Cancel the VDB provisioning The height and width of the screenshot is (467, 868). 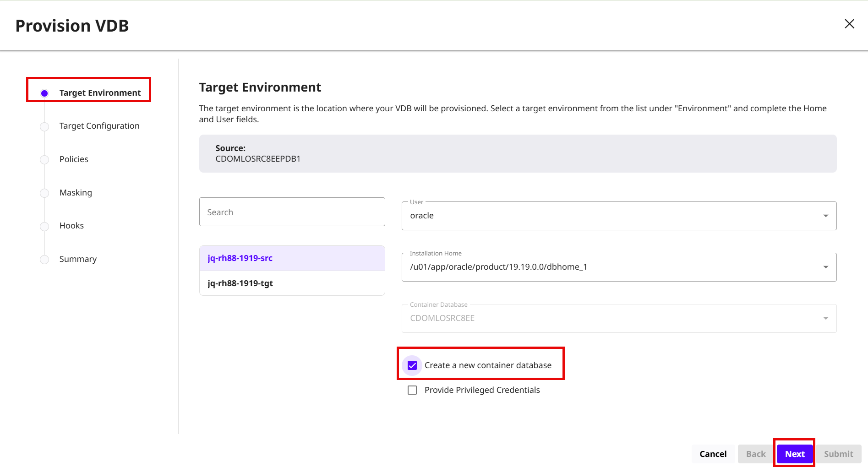(713, 454)
